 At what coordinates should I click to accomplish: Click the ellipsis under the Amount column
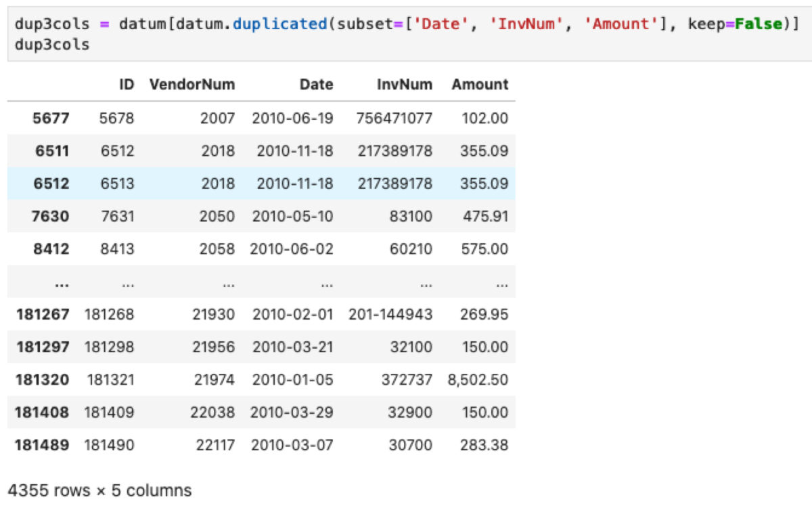(x=501, y=282)
